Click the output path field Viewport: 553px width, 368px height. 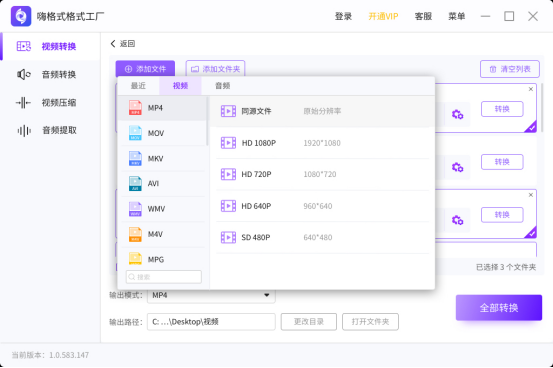[x=211, y=322]
